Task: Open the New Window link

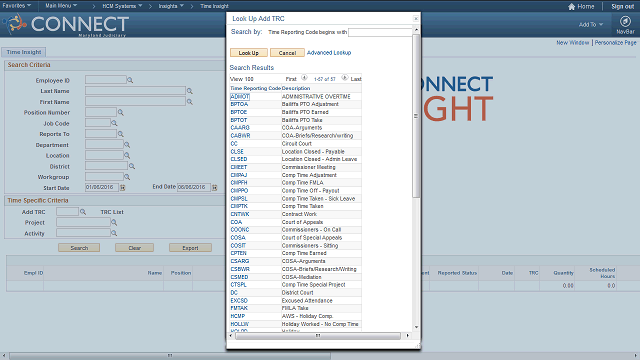Action: click(572, 42)
